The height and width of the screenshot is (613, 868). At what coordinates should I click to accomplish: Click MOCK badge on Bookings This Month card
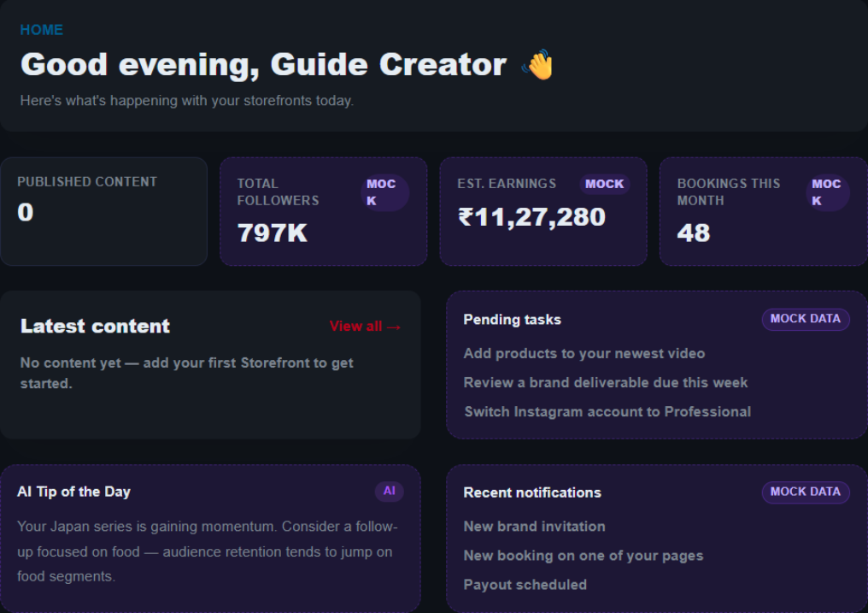coord(828,192)
